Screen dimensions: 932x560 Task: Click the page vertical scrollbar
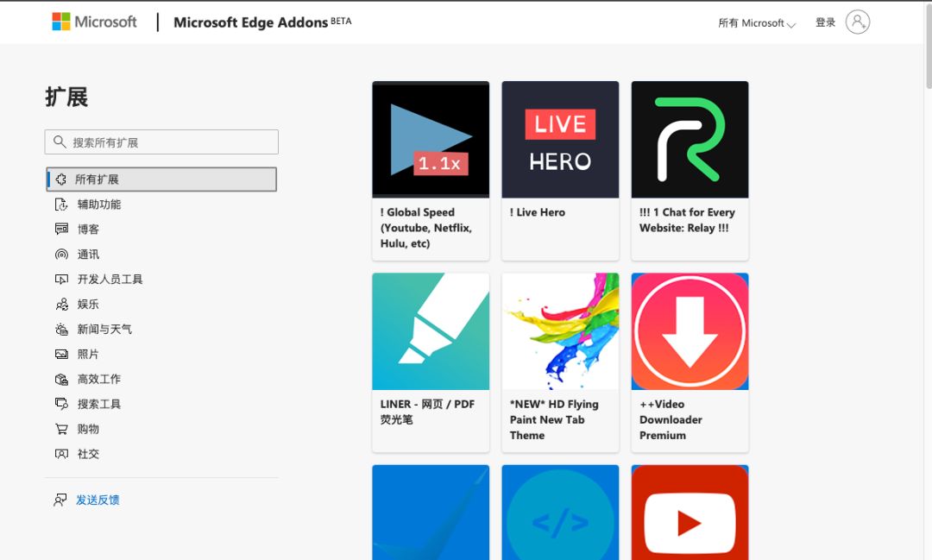click(x=928, y=45)
